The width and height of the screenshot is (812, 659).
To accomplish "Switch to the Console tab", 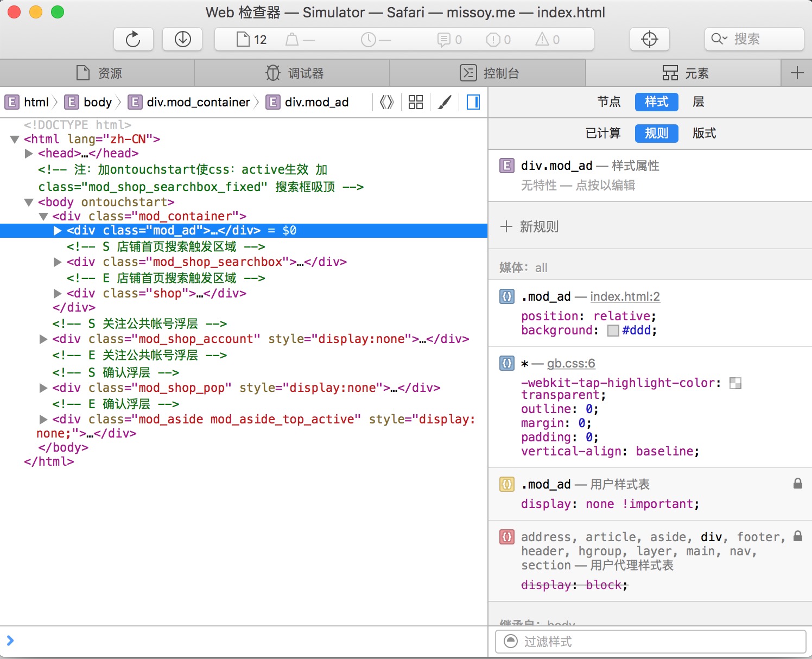I will 487,73.
